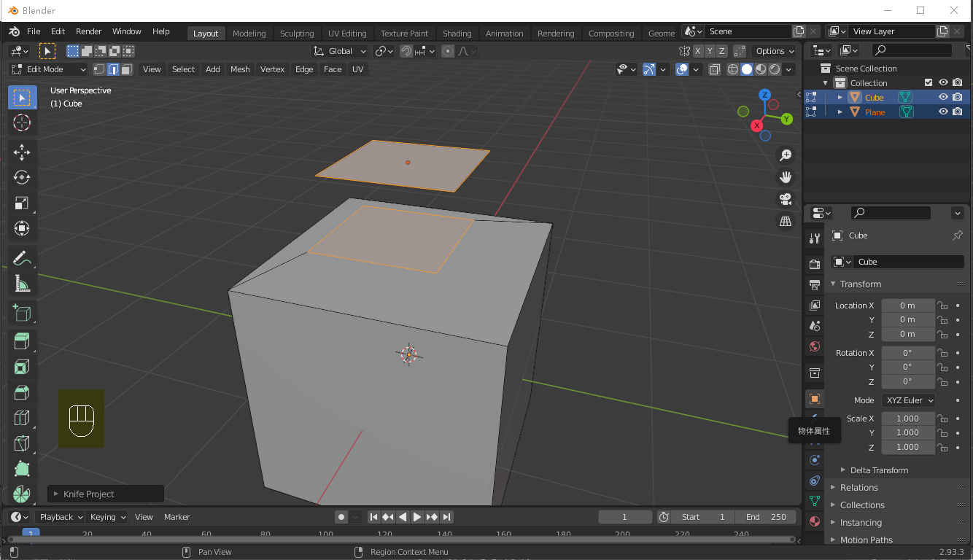Click the timeline current frame marker

coord(31,534)
